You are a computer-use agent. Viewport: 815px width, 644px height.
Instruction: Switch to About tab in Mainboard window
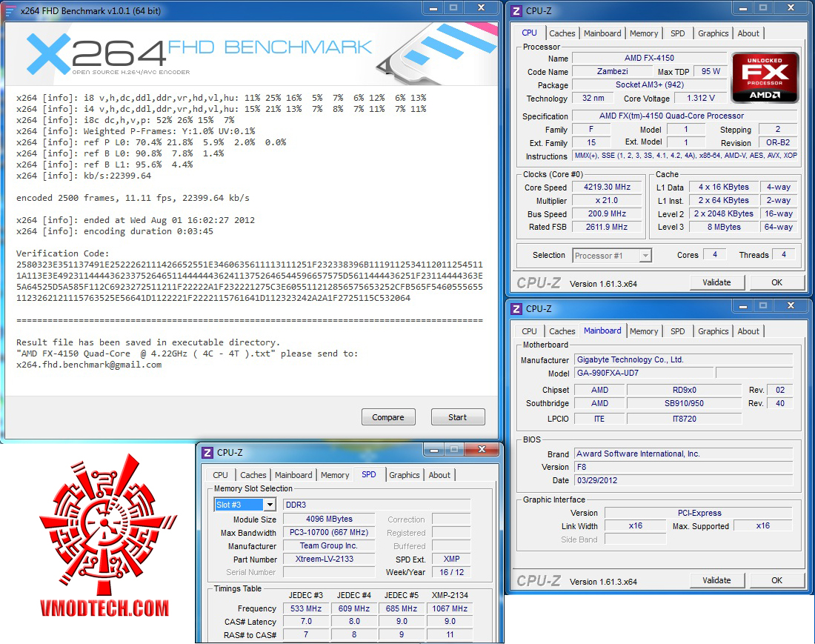(x=748, y=331)
